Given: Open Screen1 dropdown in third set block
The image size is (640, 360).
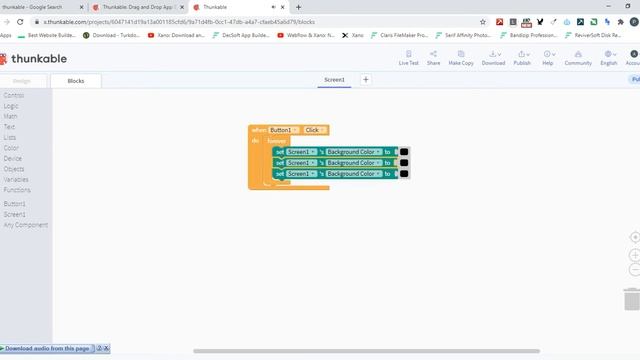Looking at the screenshot, I should click(301, 174).
